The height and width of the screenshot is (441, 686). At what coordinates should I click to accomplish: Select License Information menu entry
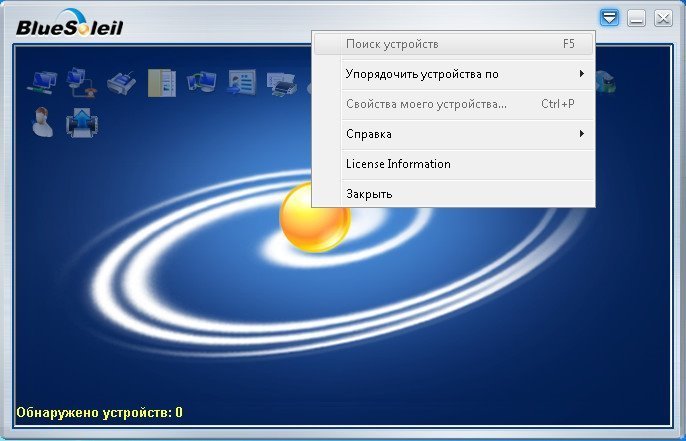click(453, 164)
